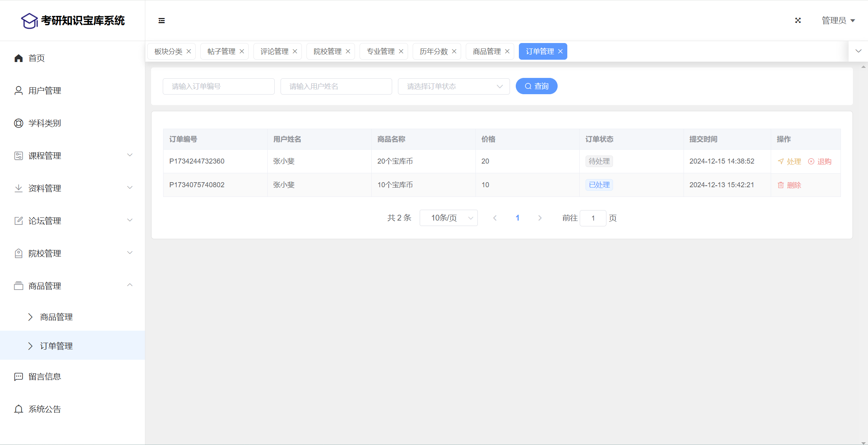
Task: Open the 管理员 account dropdown
Action: (x=838, y=21)
